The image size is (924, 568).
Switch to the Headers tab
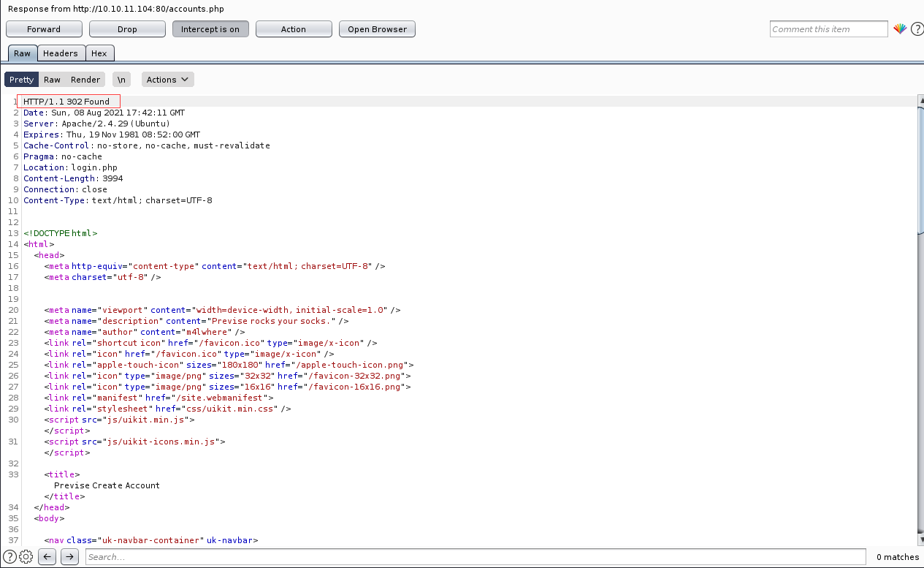click(x=61, y=53)
